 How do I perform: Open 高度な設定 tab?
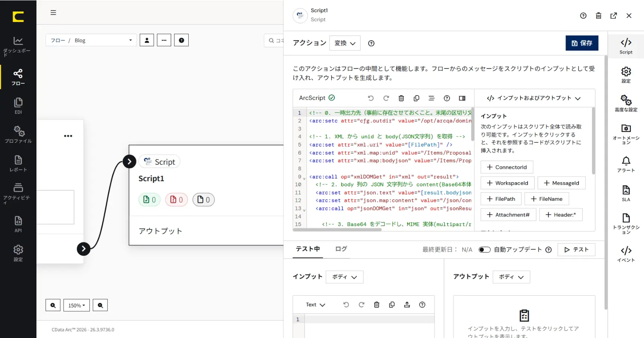626,104
